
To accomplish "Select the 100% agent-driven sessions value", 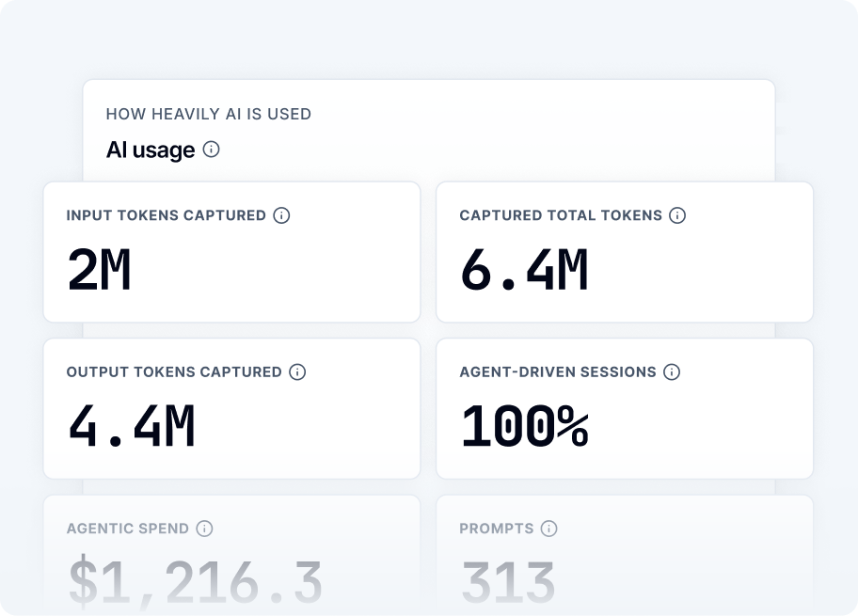I will 524,426.
